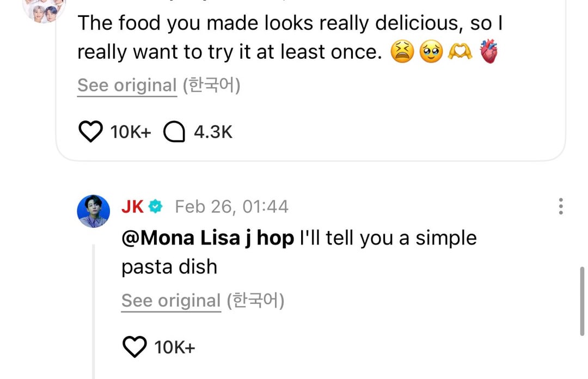Image resolution: width=588 pixels, height=379 pixels.
Task: Open JK's profile picture
Action: [x=94, y=211]
